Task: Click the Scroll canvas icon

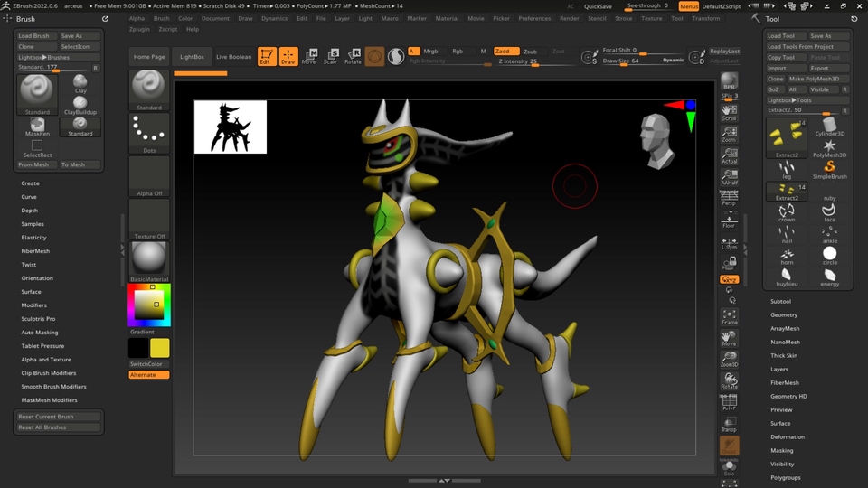Action: coord(729,112)
